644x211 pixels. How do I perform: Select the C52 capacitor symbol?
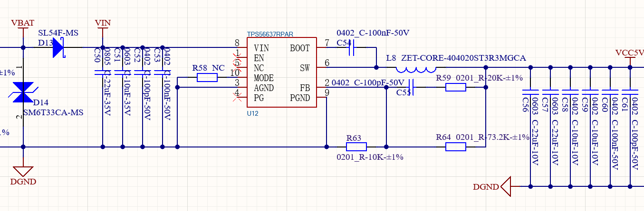[143, 73]
